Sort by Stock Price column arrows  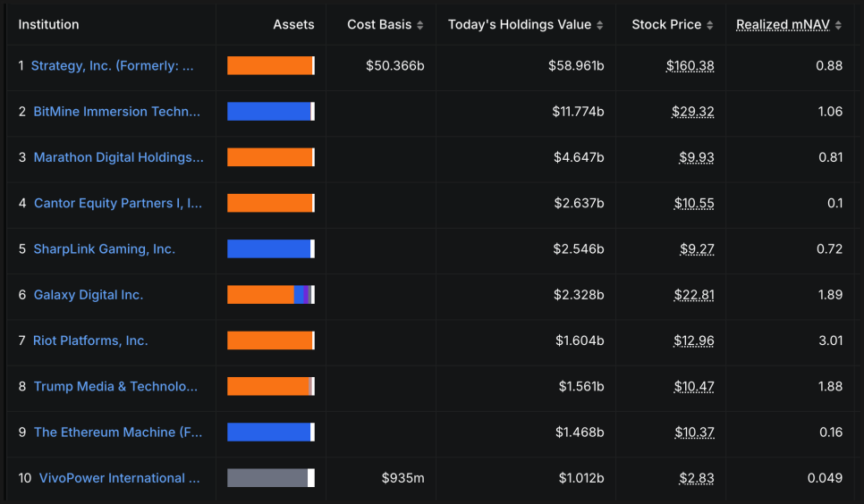[710, 25]
